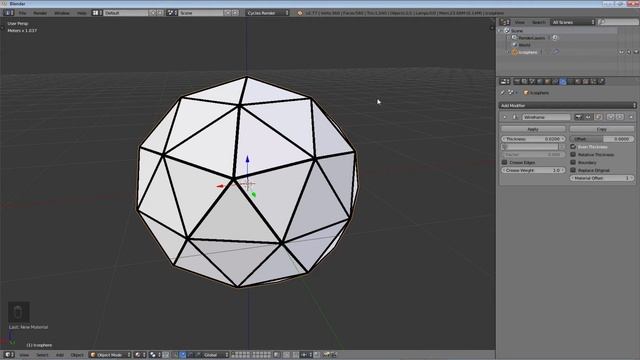Viewport: 640px width, 360px height.
Task: Open the Object properties tab
Action: click(x=547, y=81)
